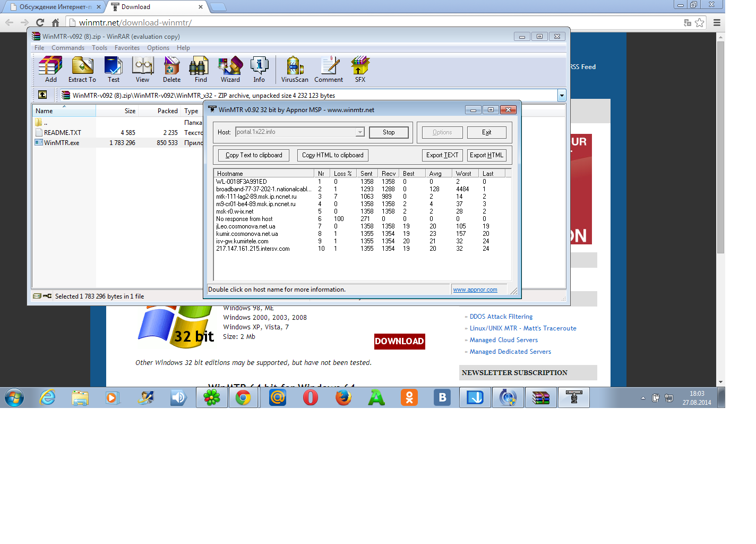
Task: Open the Help menu in WinRAR
Action: (183, 48)
